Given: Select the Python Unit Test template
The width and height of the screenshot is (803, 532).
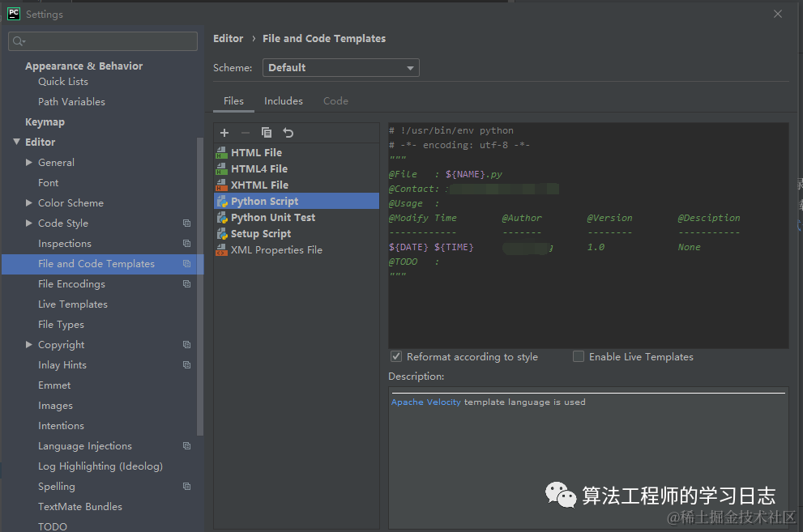Looking at the screenshot, I should click(297, 217).
